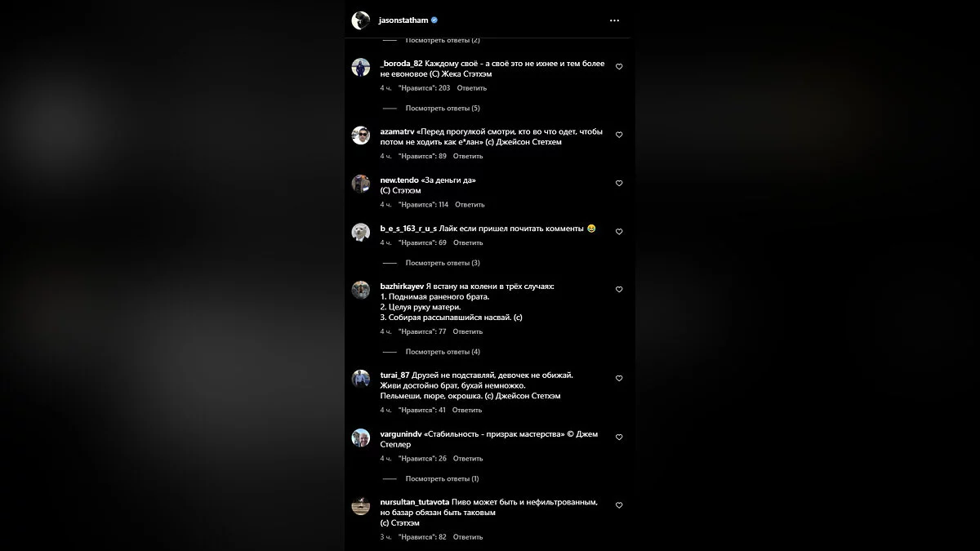This screenshot has width=980, height=551.
Task: Like azamatrv's comment via heart icon
Action: click(x=619, y=135)
